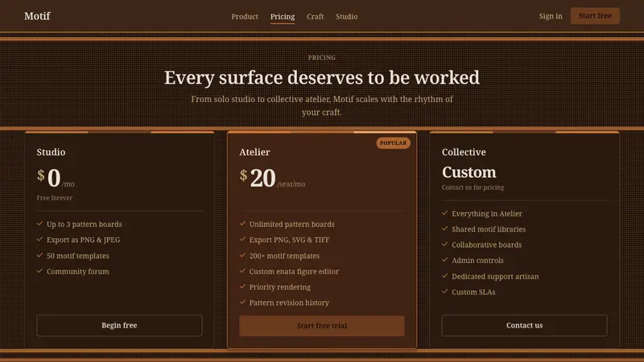The height and width of the screenshot is (362, 644).
Task: Click checkmark beside Collaborative boards
Action: (x=445, y=245)
